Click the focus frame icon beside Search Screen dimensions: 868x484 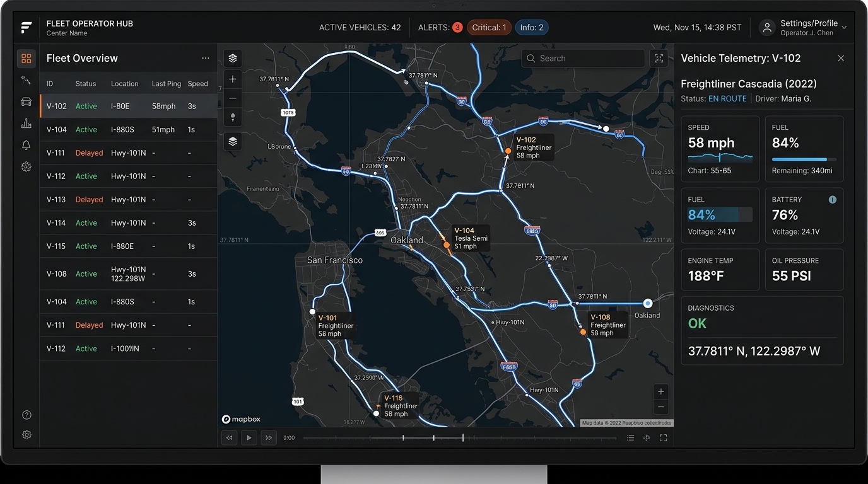coord(659,59)
